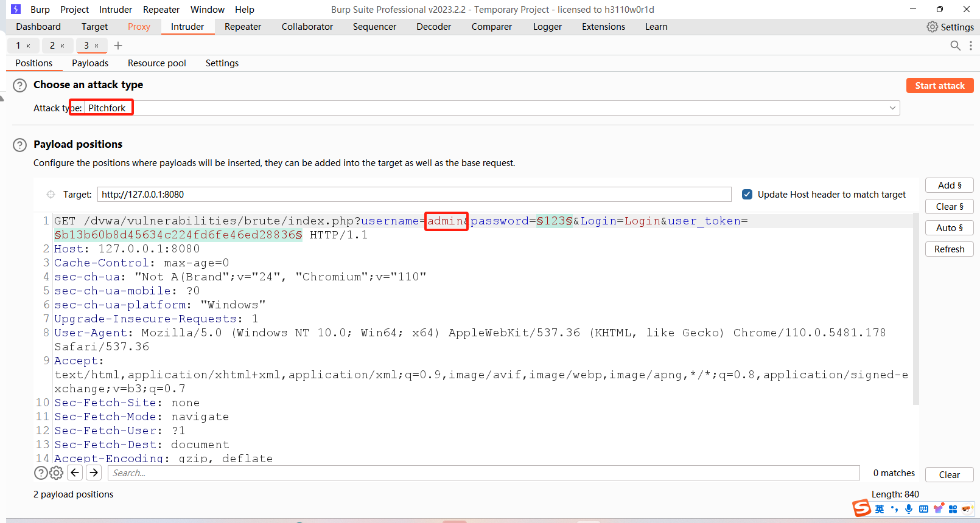Switch to the Comparer tab
The image size is (980, 523).
[492, 27]
